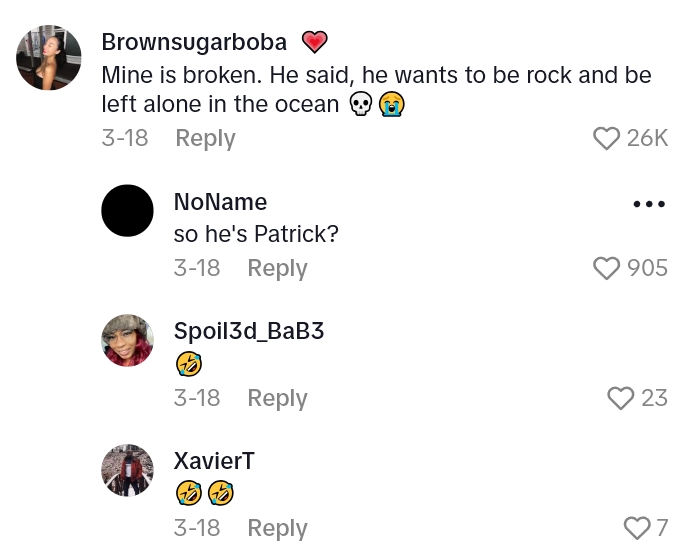Open Spoil3d_BaB3's profile picture
The height and width of the screenshot is (557, 677).
[128, 340]
